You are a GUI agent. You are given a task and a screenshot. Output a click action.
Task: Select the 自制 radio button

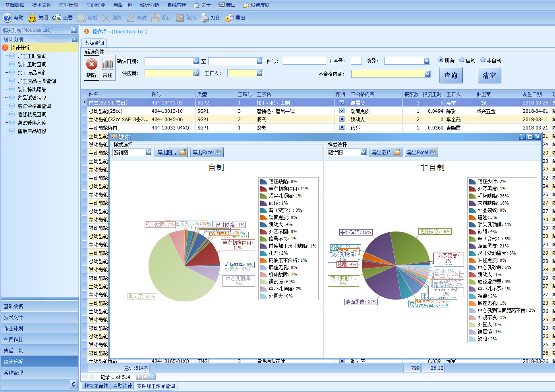click(x=462, y=60)
